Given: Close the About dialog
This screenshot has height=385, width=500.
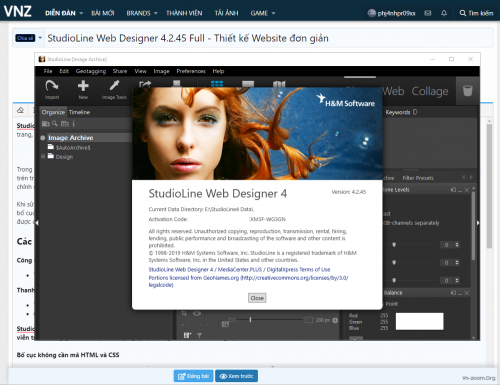Looking at the screenshot, I should 257,298.
